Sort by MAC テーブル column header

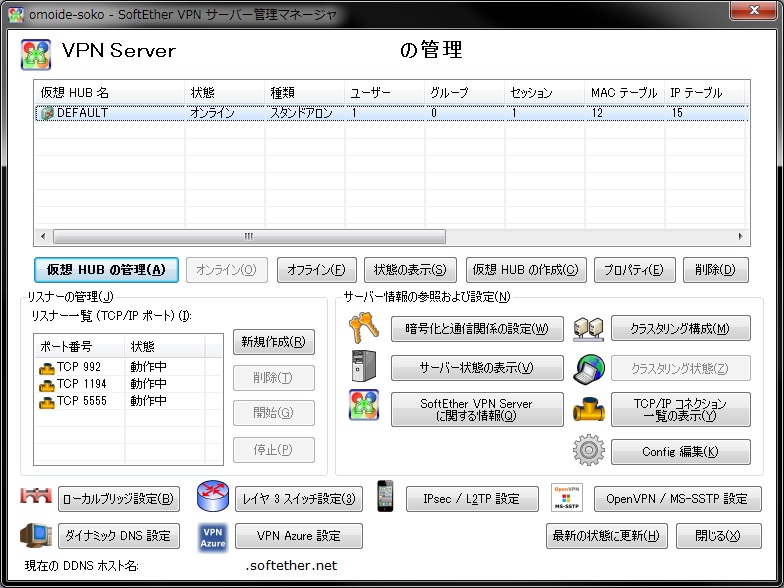624,92
